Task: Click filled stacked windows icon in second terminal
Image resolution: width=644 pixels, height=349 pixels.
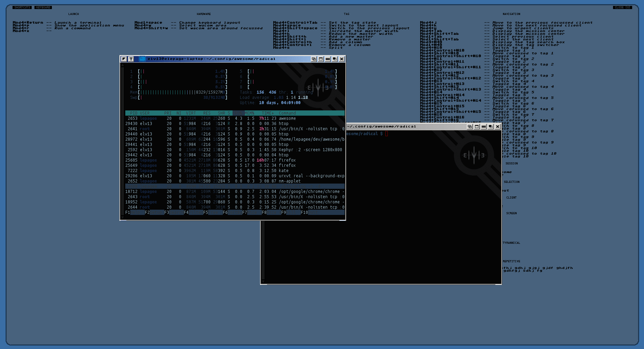Action: (x=490, y=127)
